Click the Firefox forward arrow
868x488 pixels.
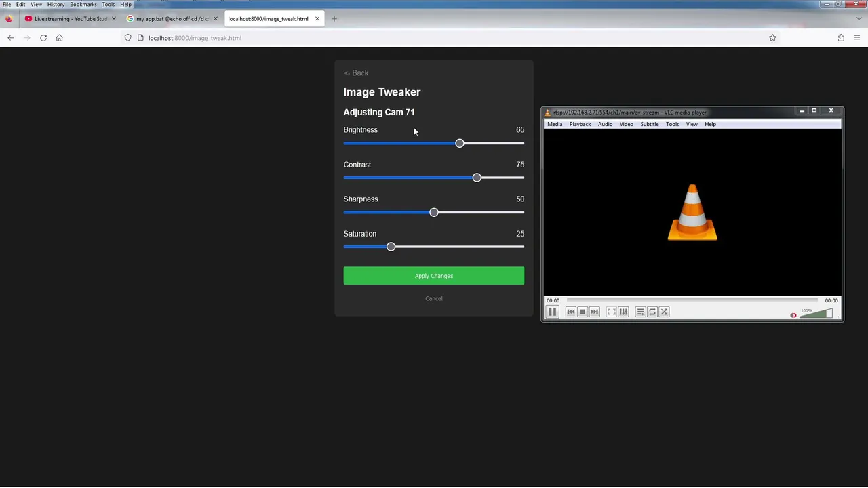click(27, 38)
